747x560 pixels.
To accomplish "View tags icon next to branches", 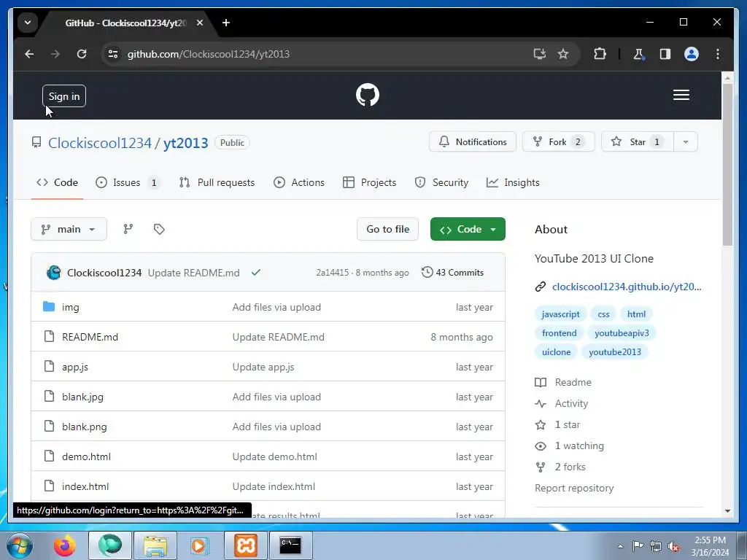I will point(159,229).
